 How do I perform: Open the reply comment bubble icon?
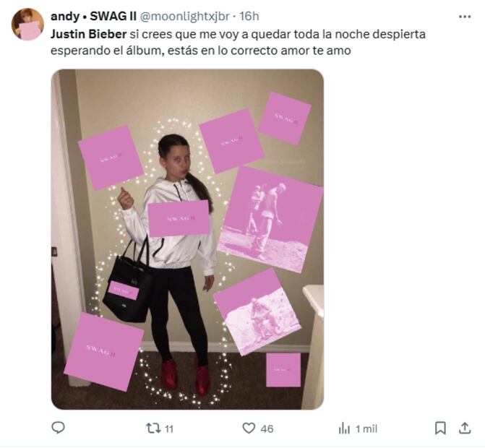[x=58, y=428]
